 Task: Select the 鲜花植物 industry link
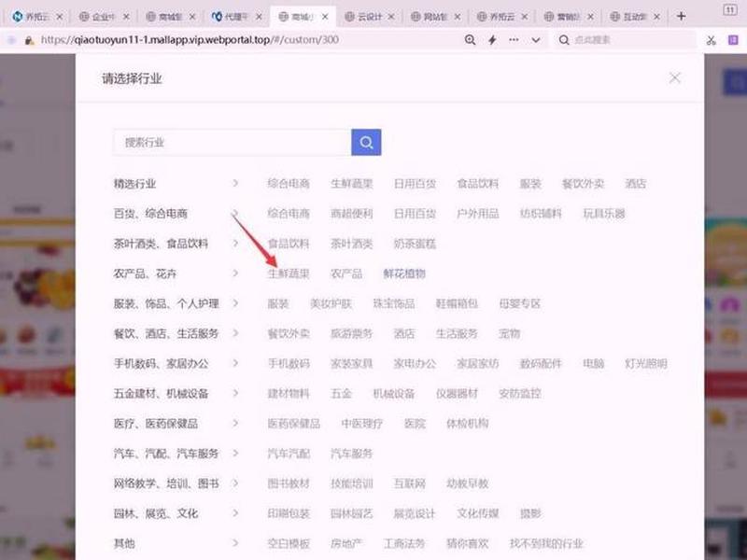tap(404, 273)
